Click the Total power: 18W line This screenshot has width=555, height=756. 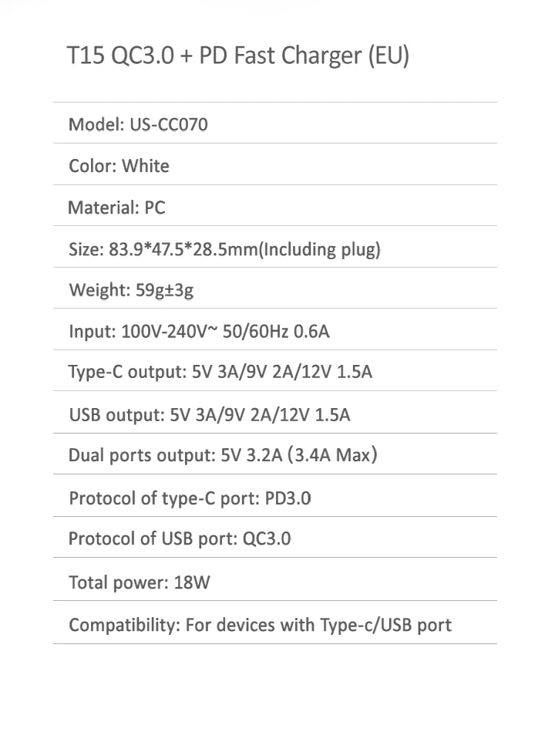140,582
